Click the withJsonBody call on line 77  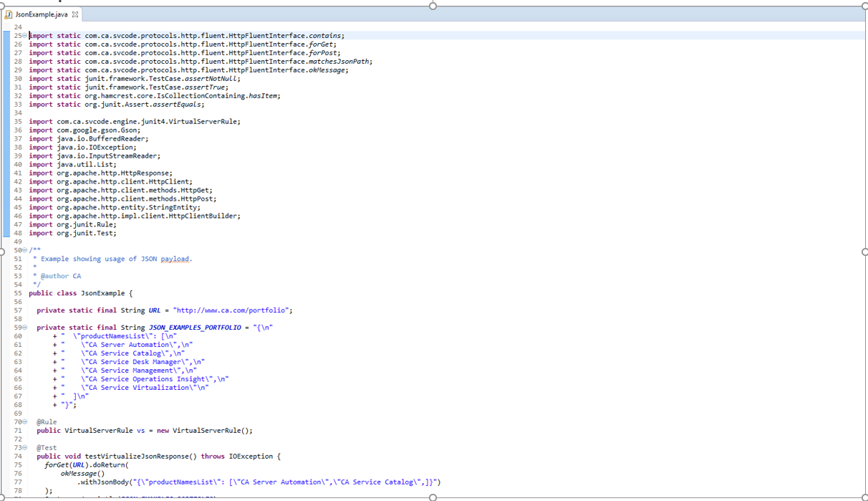pos(105,482)
